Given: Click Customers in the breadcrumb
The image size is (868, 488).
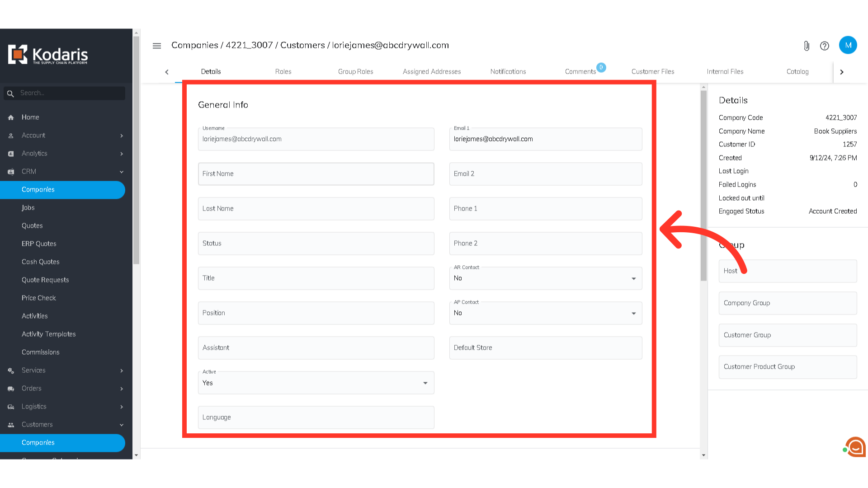Looking at the screenshot, I should tap(302, 45).
